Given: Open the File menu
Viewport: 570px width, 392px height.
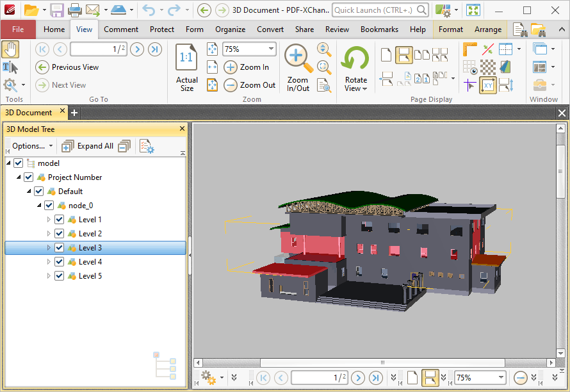Looking at the screenshot, I should click(x=18, y=29).
